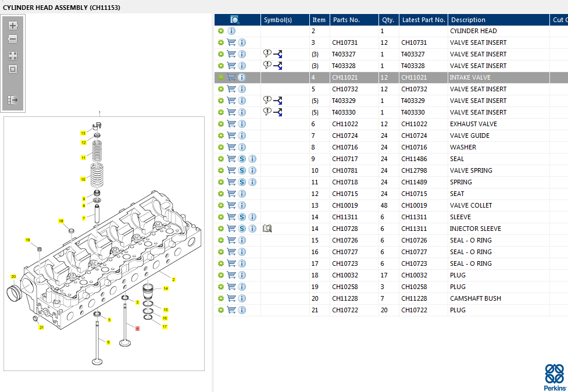Click the search icon in table header

234,20
